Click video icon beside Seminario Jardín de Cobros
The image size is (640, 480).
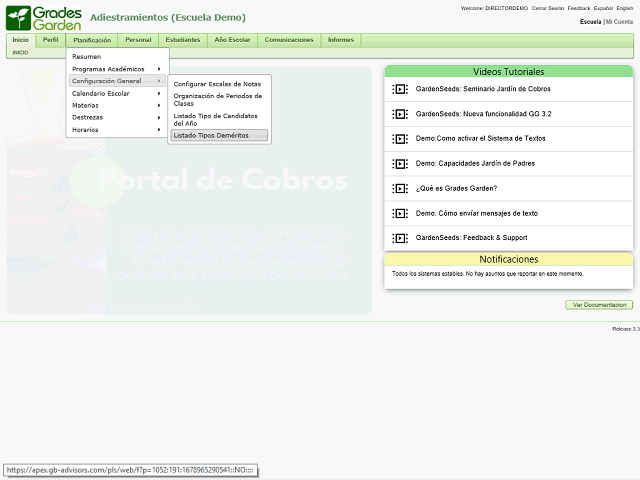[x=400, y=89]
